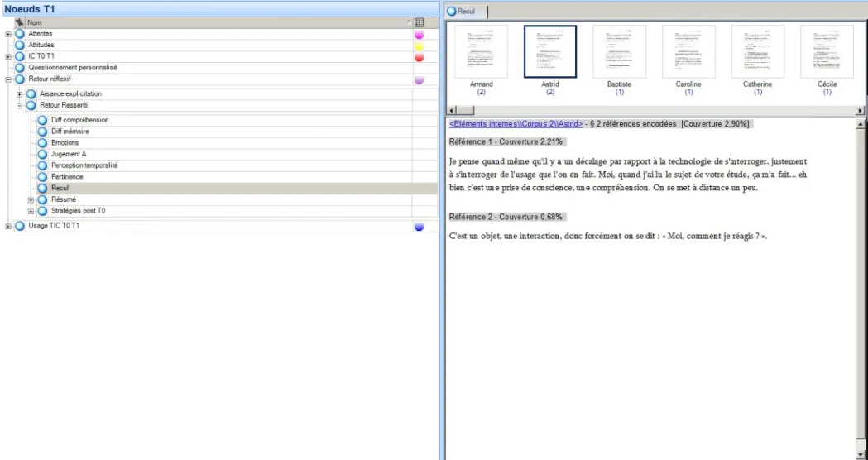Click the node icon beside Attentes

[x=20, y=34]
